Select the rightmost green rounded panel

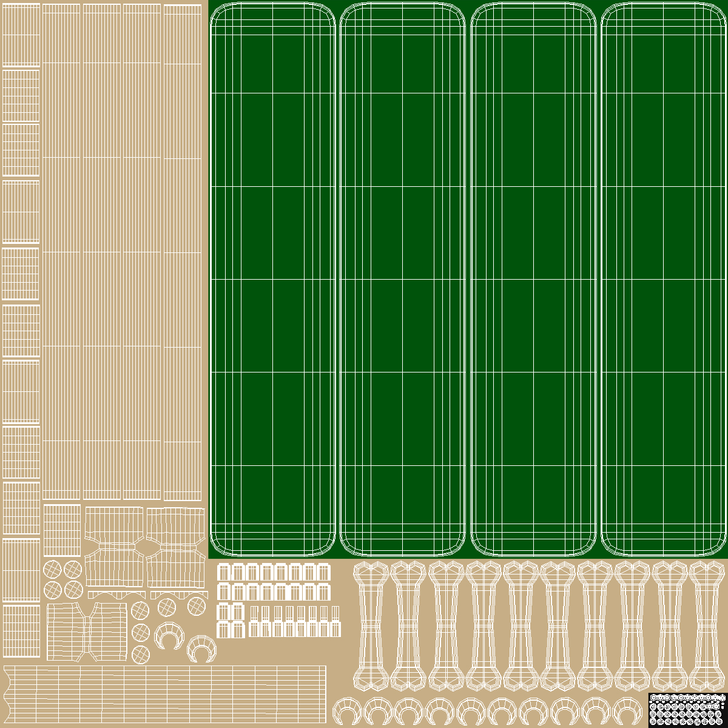[664, 279]
